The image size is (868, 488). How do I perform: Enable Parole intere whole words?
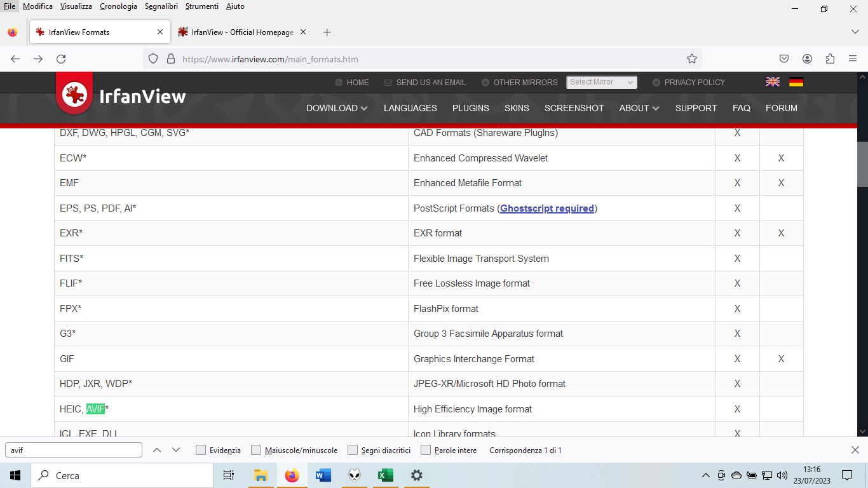coord(426,450)
